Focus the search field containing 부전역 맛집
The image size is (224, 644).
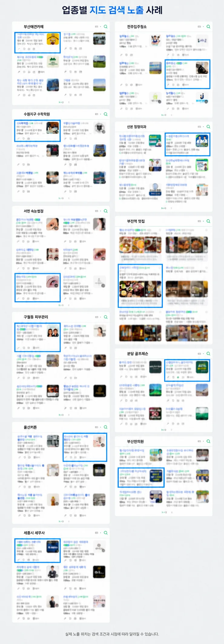coord(164,221)
